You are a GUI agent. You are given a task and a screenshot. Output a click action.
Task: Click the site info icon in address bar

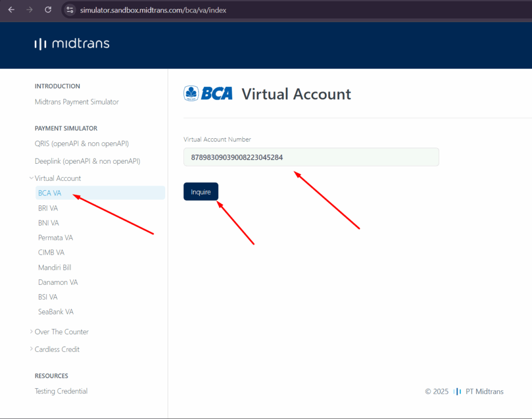[70, 10]
